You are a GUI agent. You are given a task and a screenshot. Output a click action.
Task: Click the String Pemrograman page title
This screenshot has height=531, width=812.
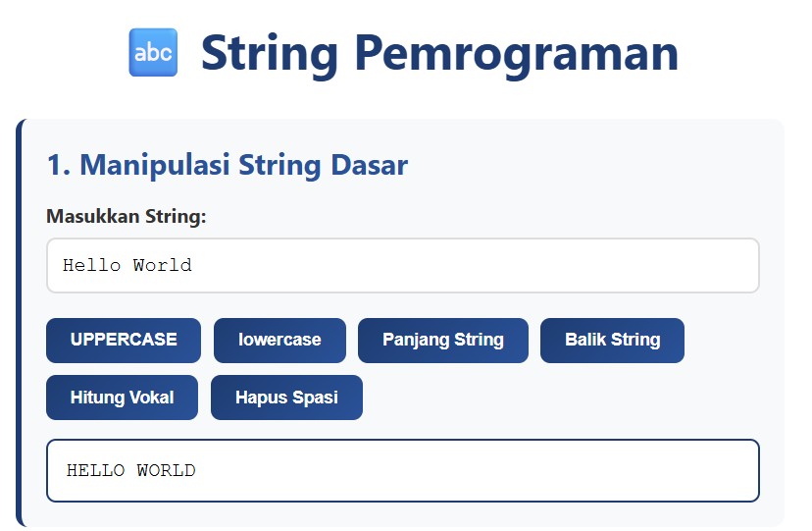coord(439,53)
